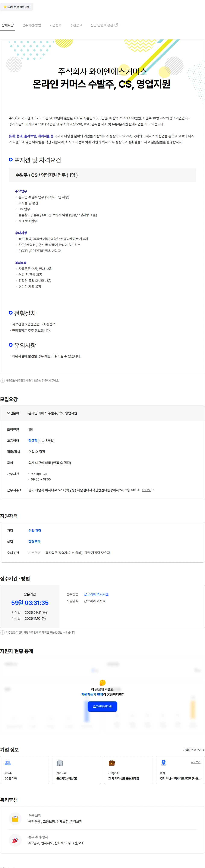205x868 pixels.
Task: Click the 유관업무 경험자 preferred condition text
Action: tap(78, 553)
